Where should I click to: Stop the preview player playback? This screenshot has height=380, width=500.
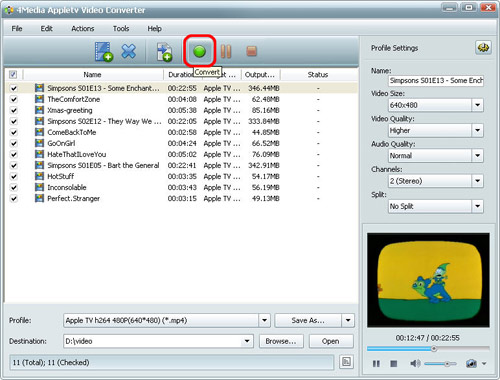(394, 363)
